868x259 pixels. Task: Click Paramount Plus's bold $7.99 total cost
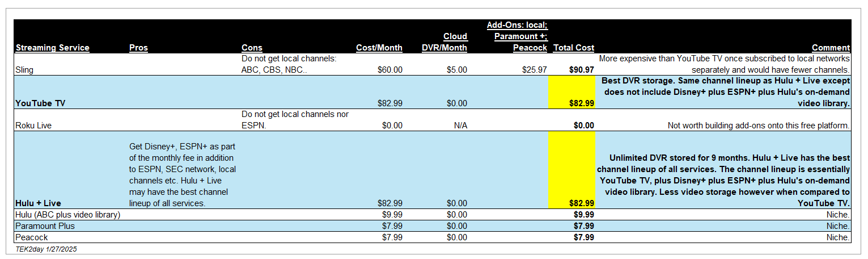[583, 226]
